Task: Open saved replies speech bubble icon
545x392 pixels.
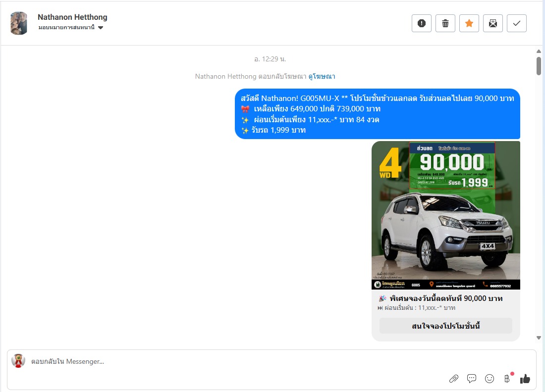Action: point(472,379)
